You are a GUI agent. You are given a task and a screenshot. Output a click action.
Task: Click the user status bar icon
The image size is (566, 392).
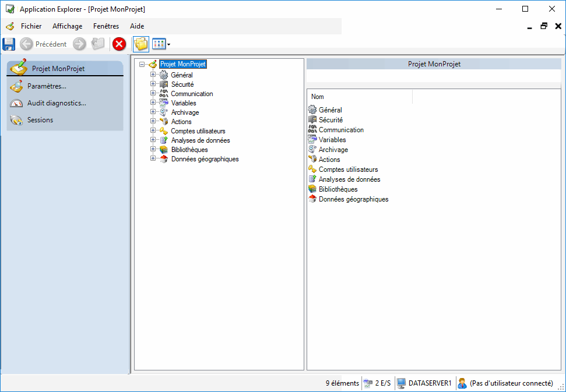pyautogui.click(x=462, y=383)
